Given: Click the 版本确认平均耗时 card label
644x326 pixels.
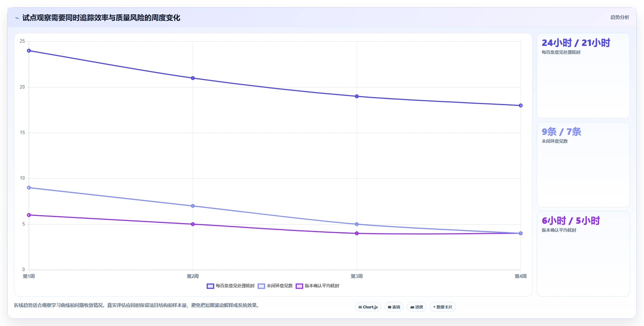Looking at the screenshot, I should point(559,230).
